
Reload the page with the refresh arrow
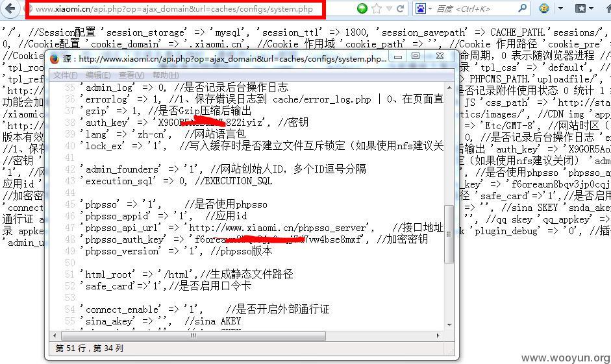click(x=400, y=8)
